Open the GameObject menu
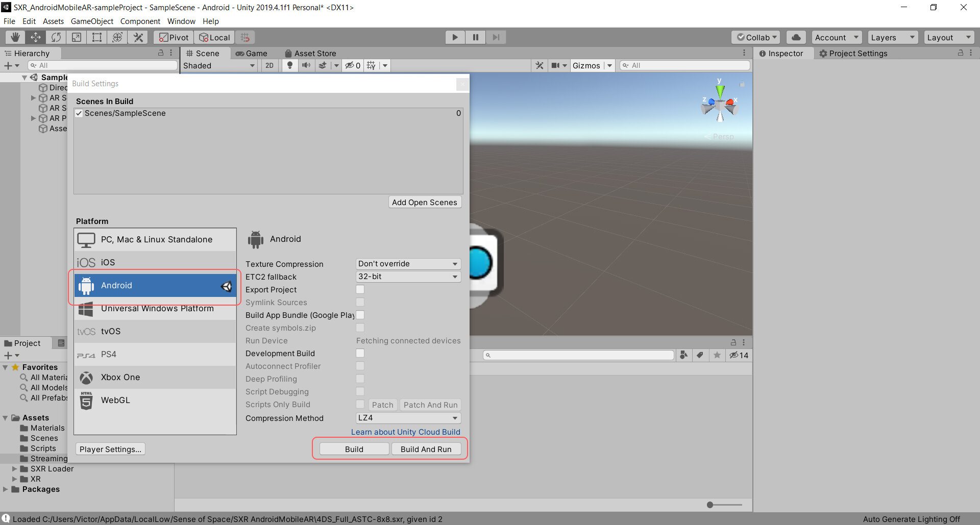Image resolution: width=980 pixels, height=525 pixels. pyautogui.click(x=92, y=21)
